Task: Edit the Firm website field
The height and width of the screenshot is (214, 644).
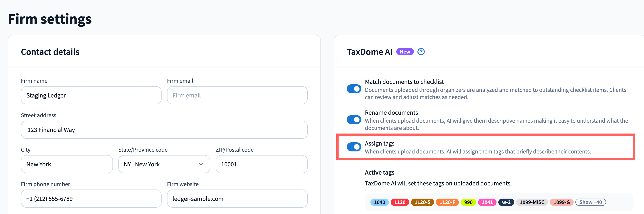Action: (237, 199)
